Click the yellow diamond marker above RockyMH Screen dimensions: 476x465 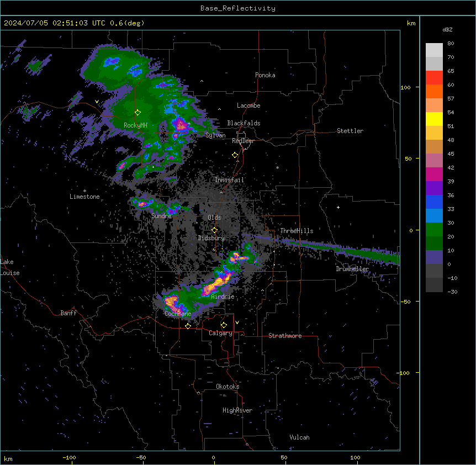click(x=137, y=113)
